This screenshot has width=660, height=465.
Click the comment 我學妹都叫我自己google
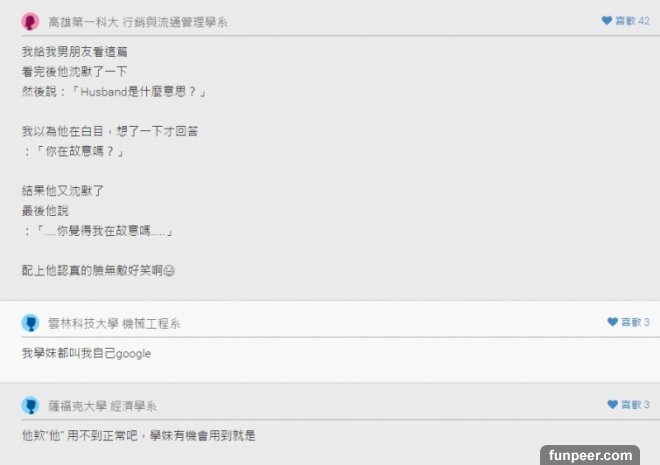86,353
